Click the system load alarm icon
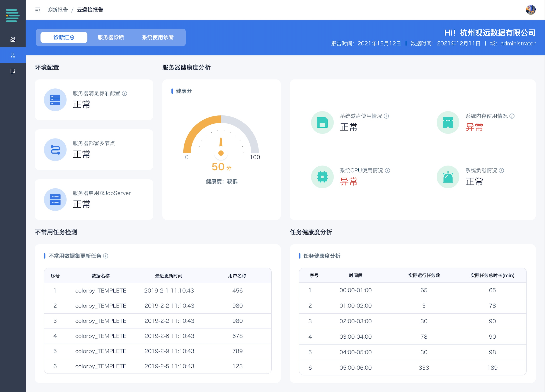Screen dimensions: 545x392 (448, 177)
